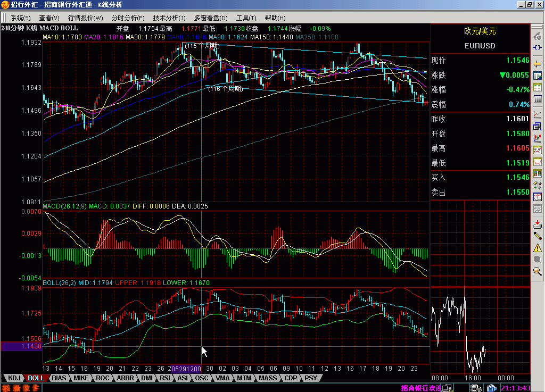
Task: Open the 多窗看盘(D) menu
Action: click(211, 18)
